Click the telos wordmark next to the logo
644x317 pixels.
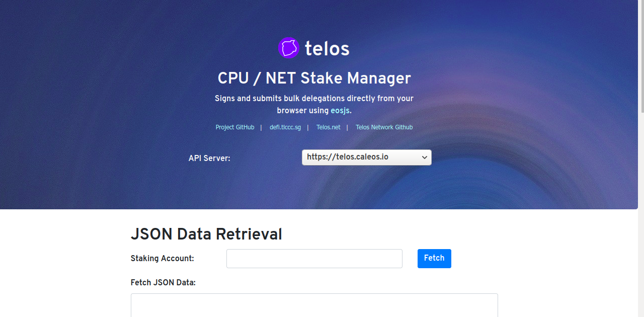(327, 48)
